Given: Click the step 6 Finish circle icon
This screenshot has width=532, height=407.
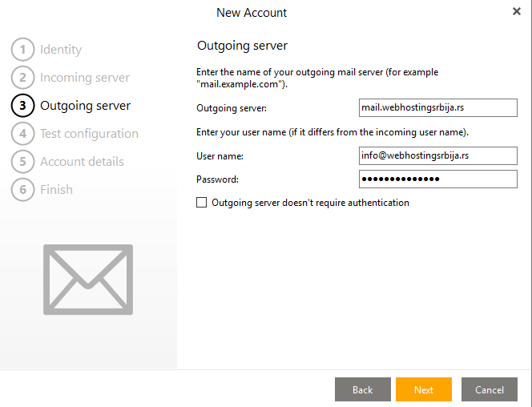Looking at the screenshot, I should point(22,190).
